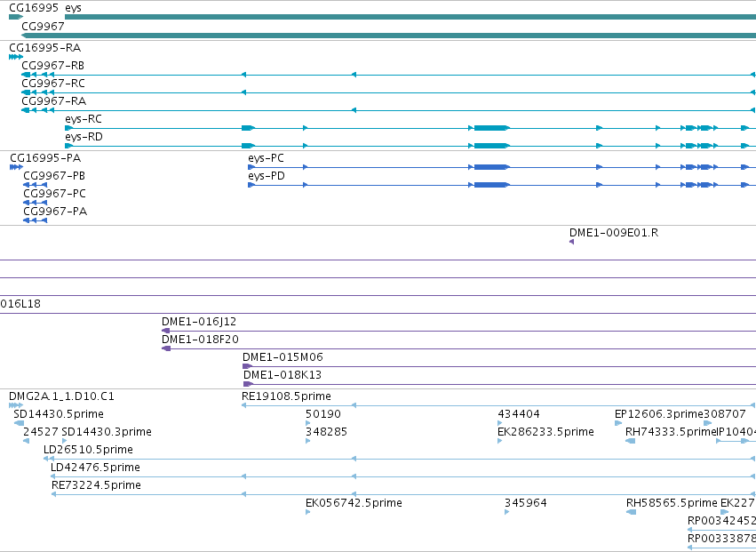Select the LD42476.5prime EST label
The width and height of the screenshot is (756, 552).
click(95, 468)
